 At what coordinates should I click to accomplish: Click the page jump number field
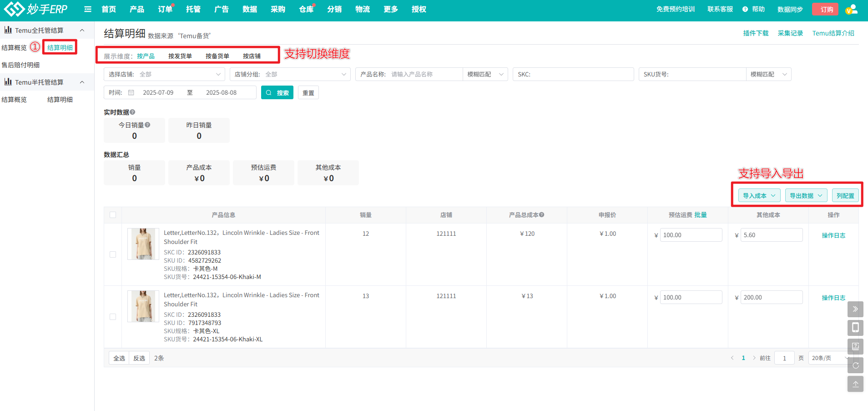coord(784,358)
